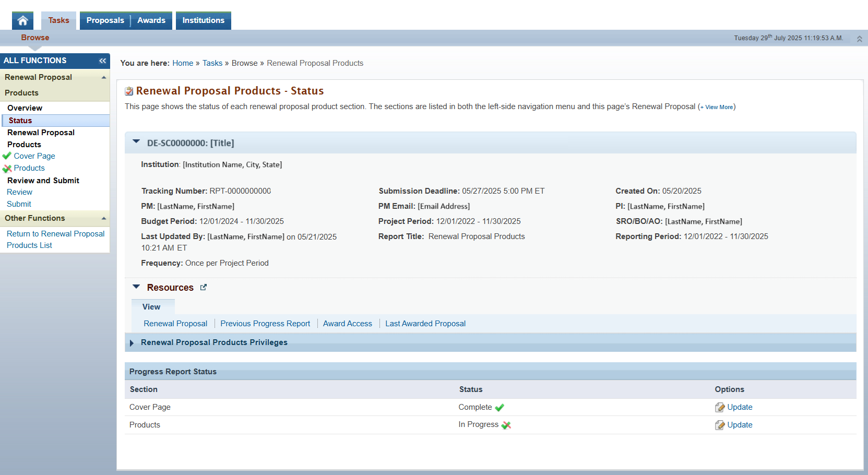
Task: Open Resources in new window icon
Action: click(204, 287)
